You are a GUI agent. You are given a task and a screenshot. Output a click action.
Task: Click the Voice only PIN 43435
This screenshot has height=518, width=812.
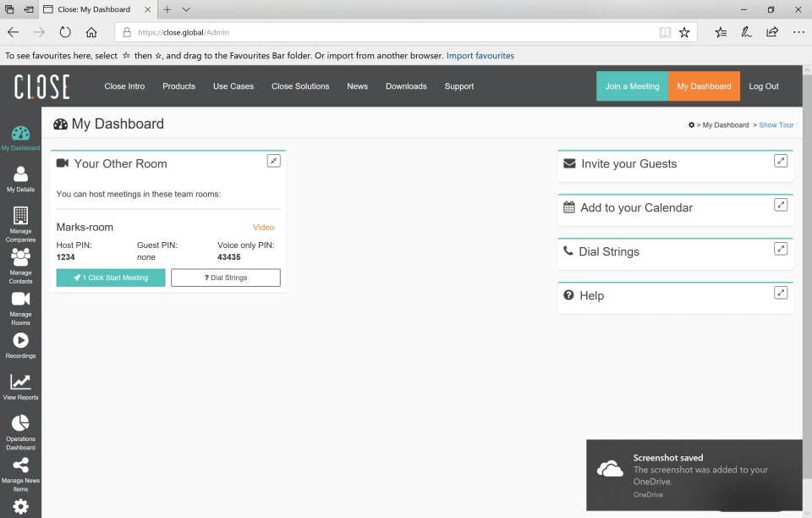click(229, 257)
